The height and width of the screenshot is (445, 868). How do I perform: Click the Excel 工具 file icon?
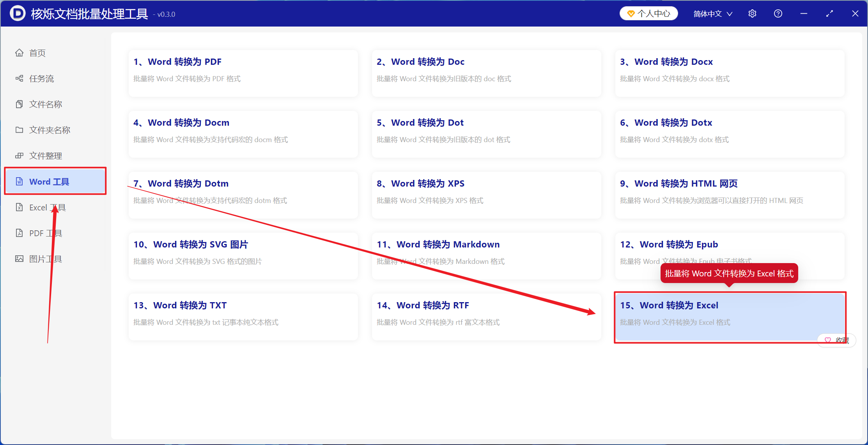[x=19, y=207]
